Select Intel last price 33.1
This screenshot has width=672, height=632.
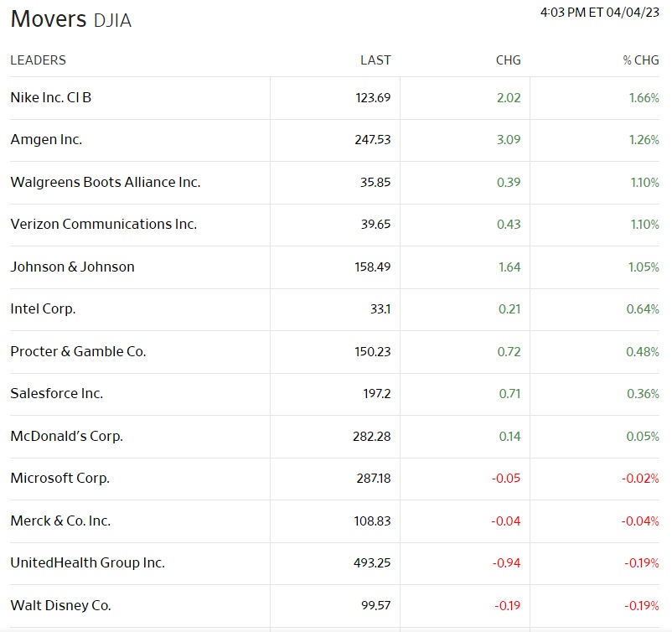click(380, 309)
